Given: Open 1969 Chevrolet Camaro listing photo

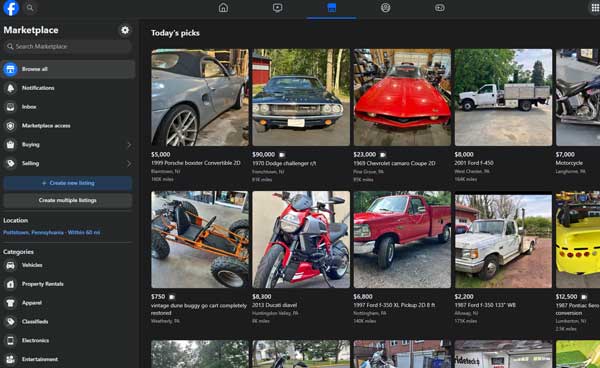Looking at the screenshot, I should click(x=402, y=97).
